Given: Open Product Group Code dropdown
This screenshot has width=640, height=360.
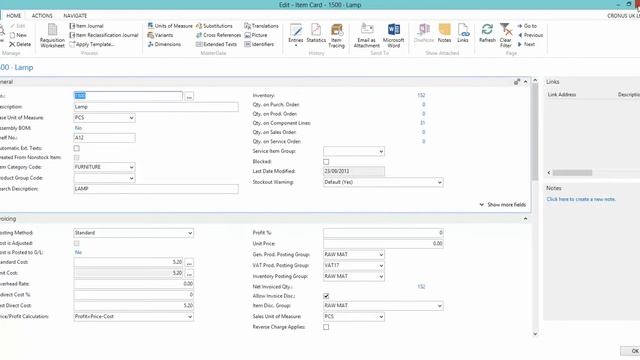Looking at the screenshot, I should pyautogui.click(x=131, y=178).
